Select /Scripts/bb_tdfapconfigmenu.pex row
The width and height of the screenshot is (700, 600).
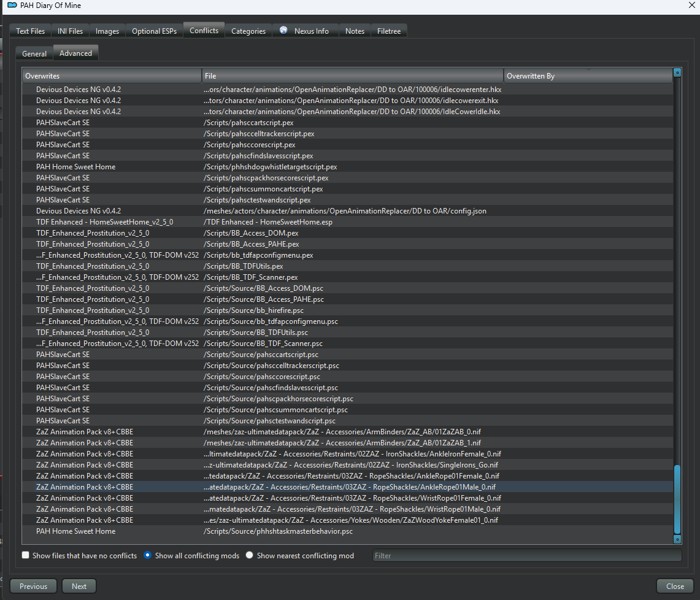(x=348, y=255)
